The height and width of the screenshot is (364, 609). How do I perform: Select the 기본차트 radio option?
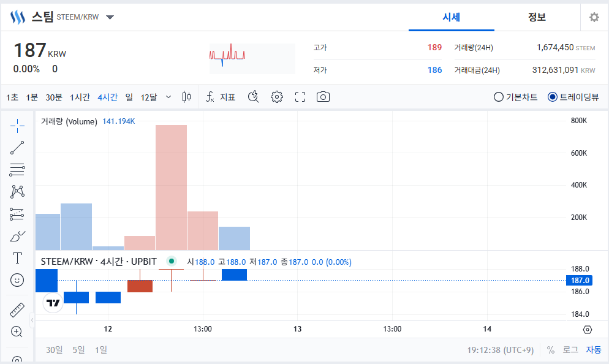tap(515, 97)
